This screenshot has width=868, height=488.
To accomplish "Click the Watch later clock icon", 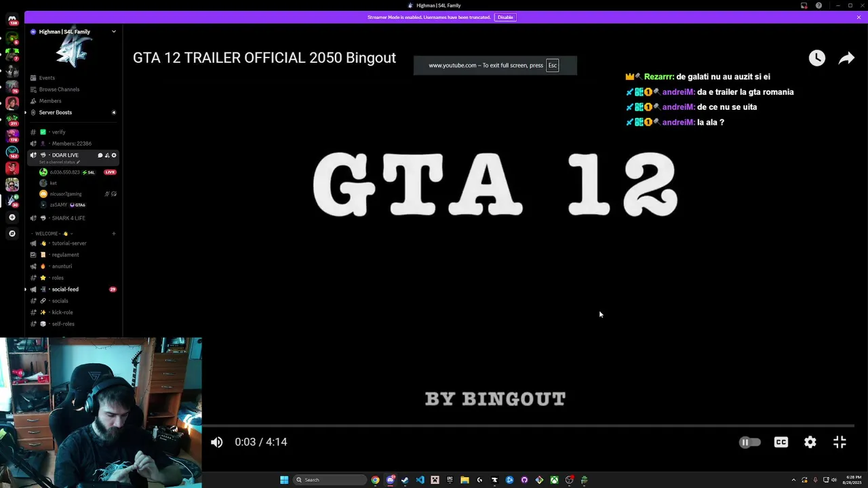I will (x=817, y=58).
